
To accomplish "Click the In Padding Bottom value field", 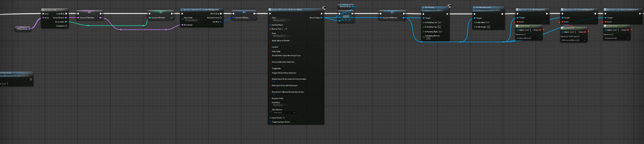I will coord(428,38).
